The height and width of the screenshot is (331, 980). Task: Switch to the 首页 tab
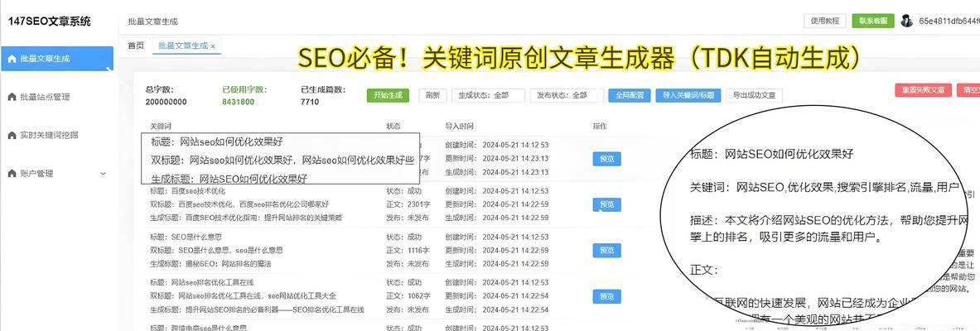(135, 46)
